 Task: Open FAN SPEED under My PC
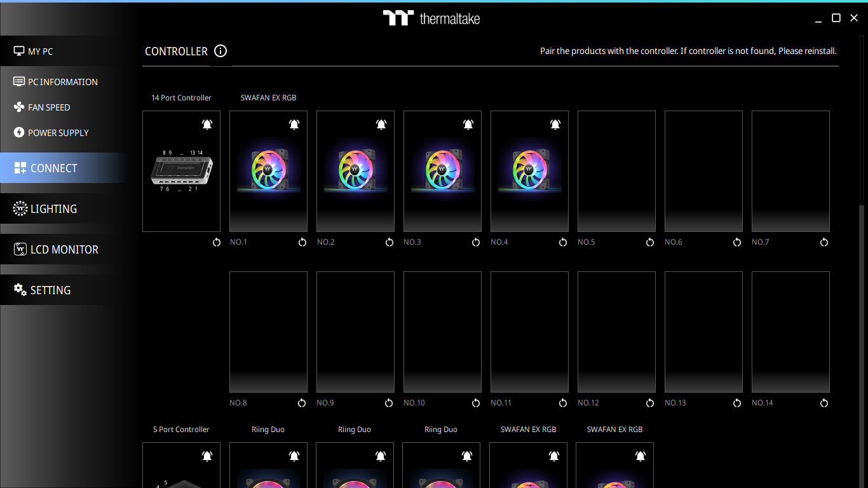point(49,107)
